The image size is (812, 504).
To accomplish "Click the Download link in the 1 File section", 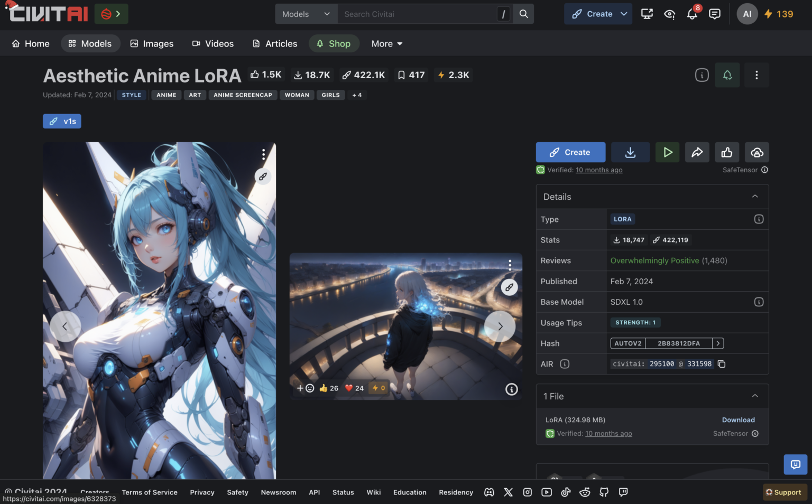I will click(x=738, y=419).
